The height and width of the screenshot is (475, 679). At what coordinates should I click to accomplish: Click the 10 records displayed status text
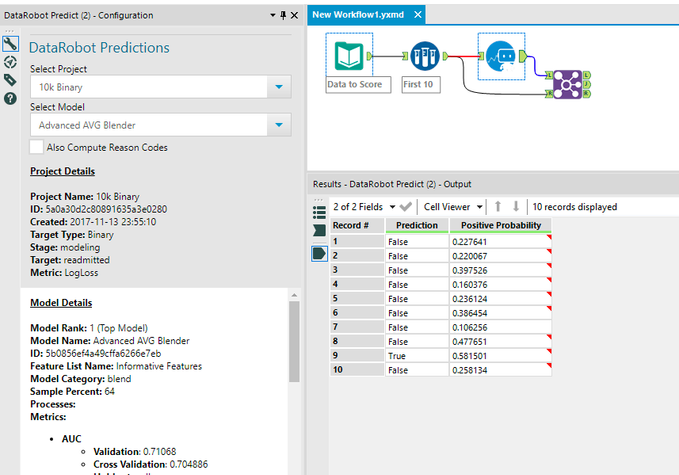tap(575, 207)
